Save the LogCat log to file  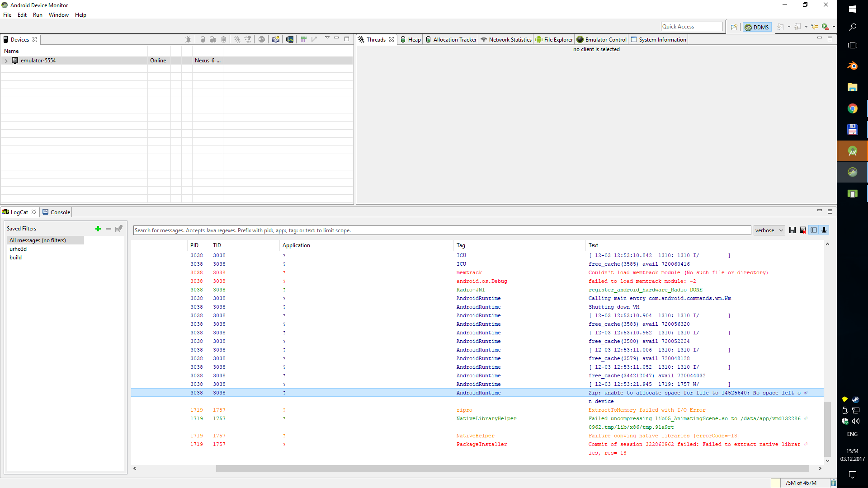[793, 230]
